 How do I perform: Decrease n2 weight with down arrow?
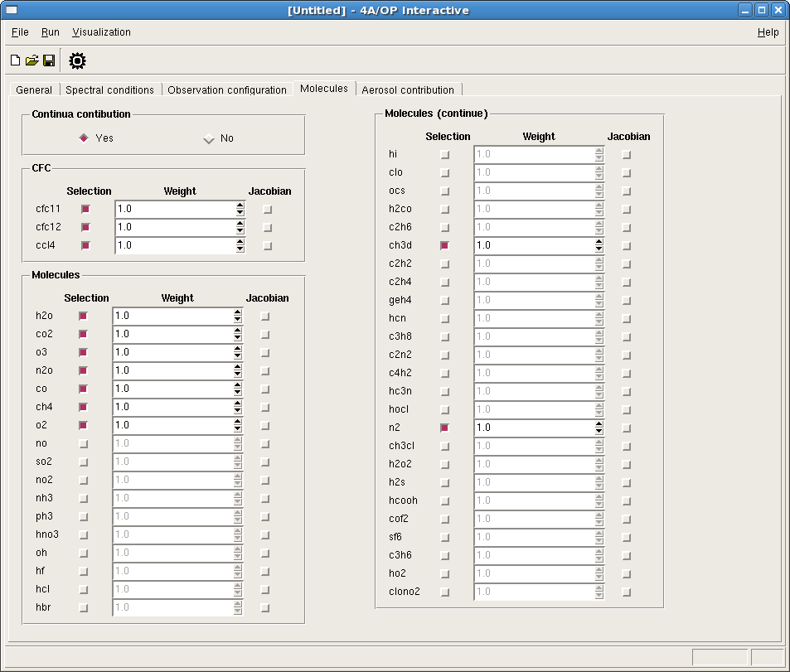(x=599, y=431)
